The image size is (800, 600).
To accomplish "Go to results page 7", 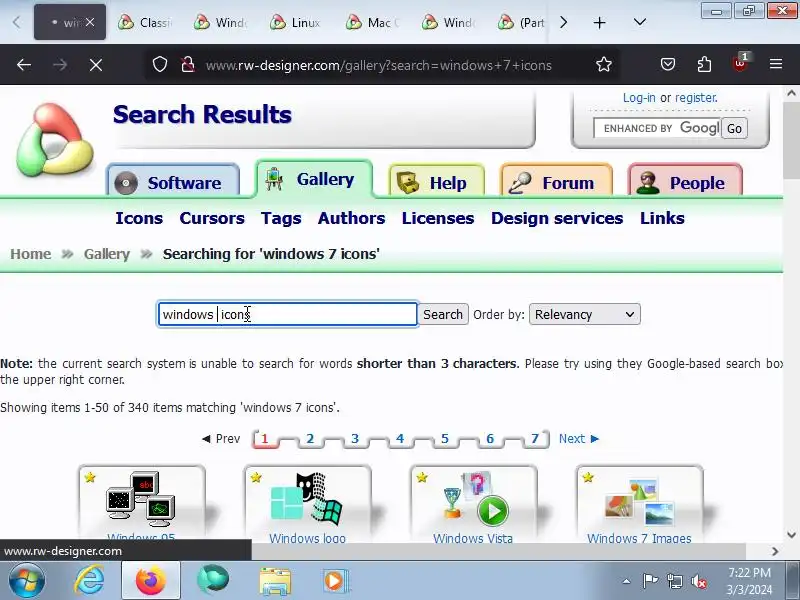I will click(x=535, y=438).
